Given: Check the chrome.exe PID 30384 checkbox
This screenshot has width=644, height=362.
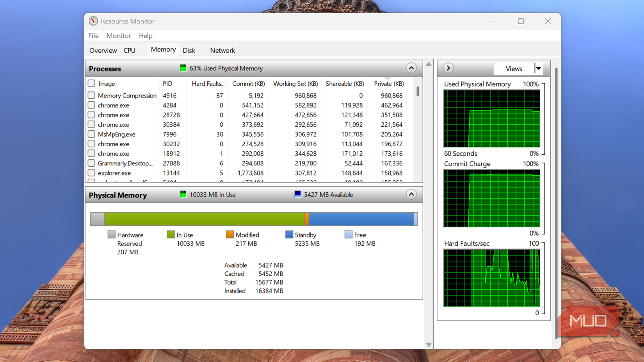Looking at the screenshot, I should click(91, 124).
